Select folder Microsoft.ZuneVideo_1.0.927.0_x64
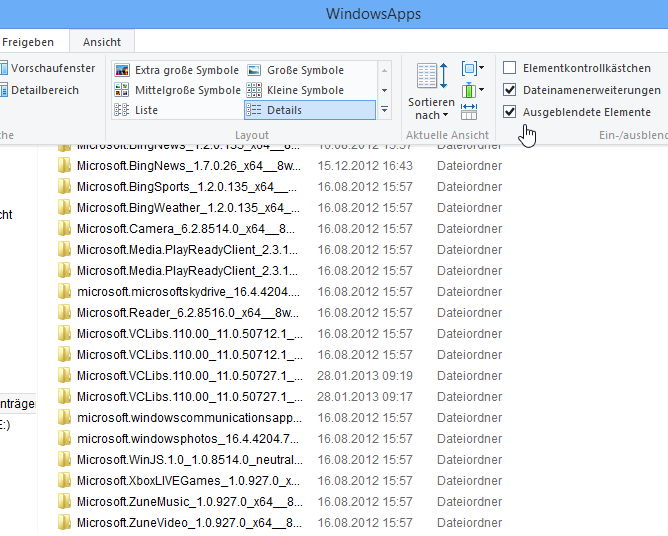 [x=189, y=523]
